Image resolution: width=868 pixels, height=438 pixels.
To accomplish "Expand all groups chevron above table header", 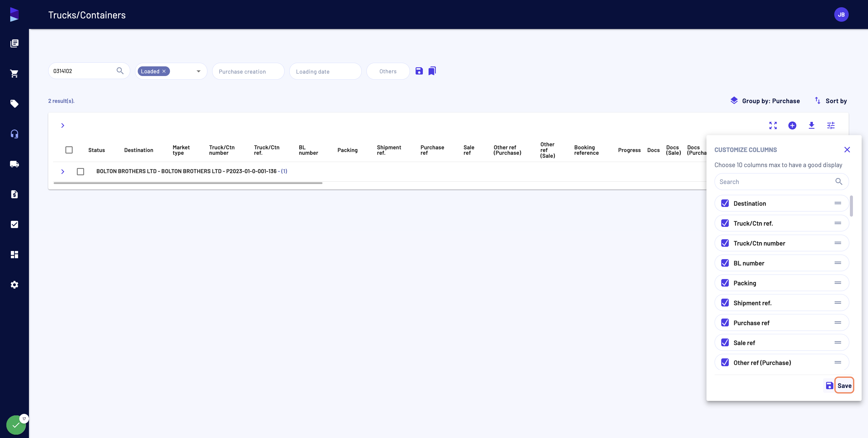I will click(63, 125).
